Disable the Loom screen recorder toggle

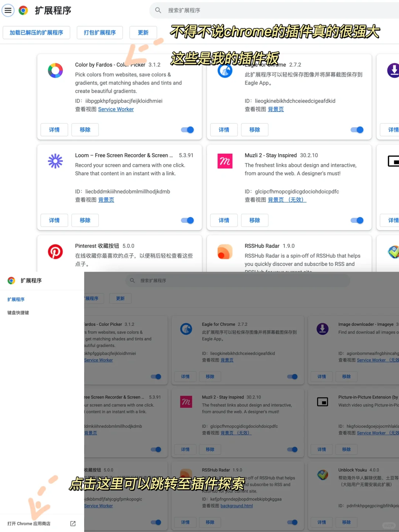pos(187,220)
